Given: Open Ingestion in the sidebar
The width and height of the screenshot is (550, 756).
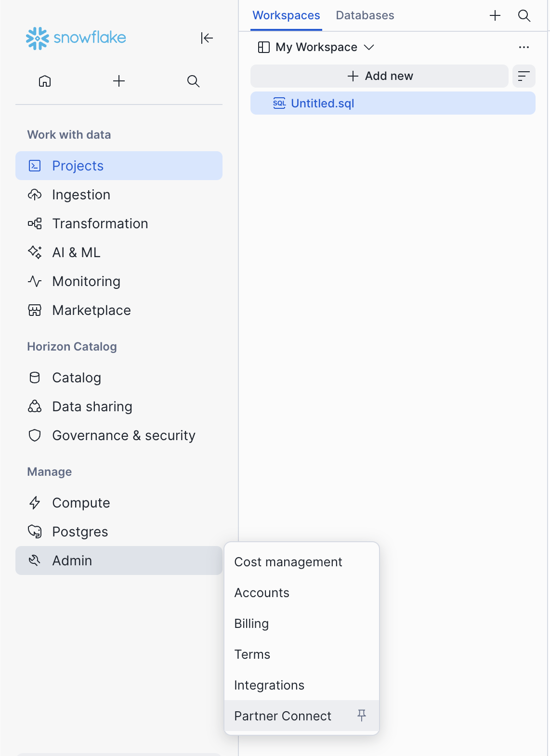Looking at the screenshot, I should pos(119,195).
